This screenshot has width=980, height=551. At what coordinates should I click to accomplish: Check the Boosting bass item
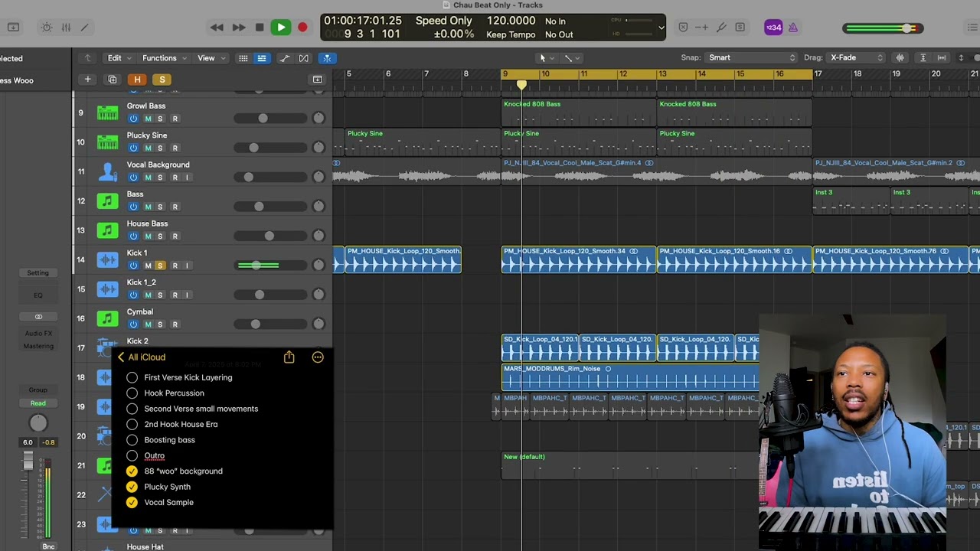(x=132, y=440)
